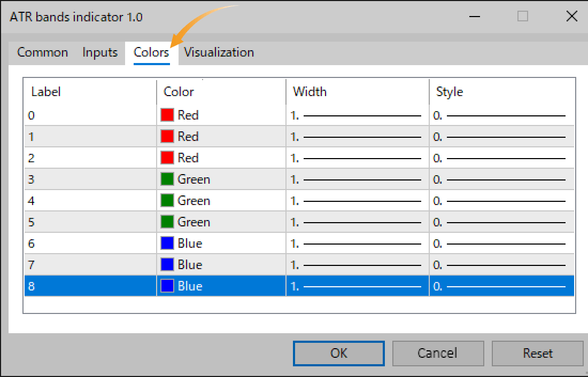
Task: Select line 4 in the table
Action: coord(80,200)
